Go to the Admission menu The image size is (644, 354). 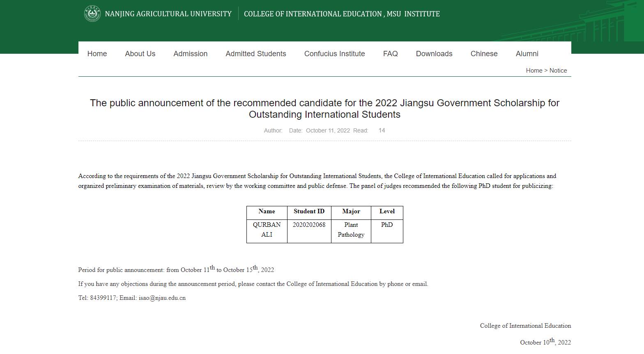click(x=190, y=54)
